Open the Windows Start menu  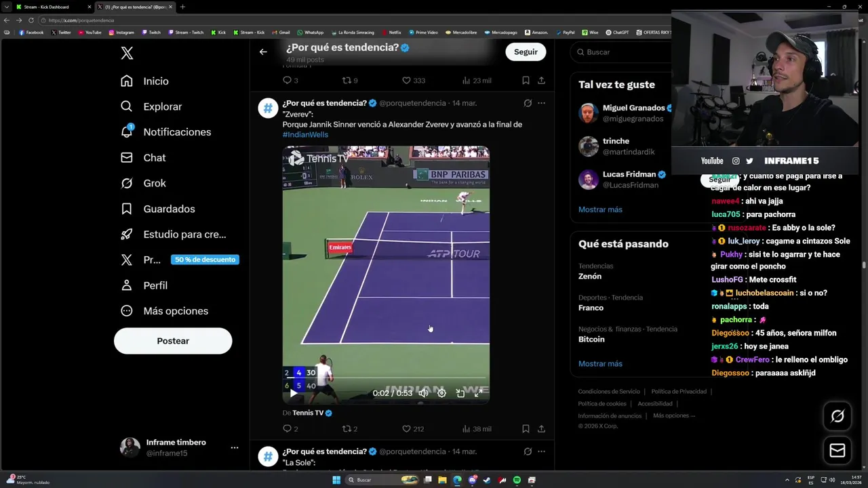(336, 480)
